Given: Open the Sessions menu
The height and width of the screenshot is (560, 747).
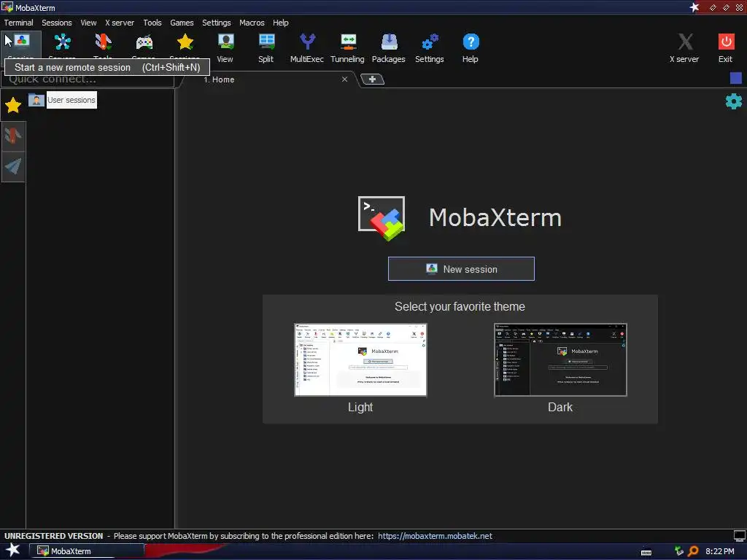Looking at the screenshot, I should 57,23.
